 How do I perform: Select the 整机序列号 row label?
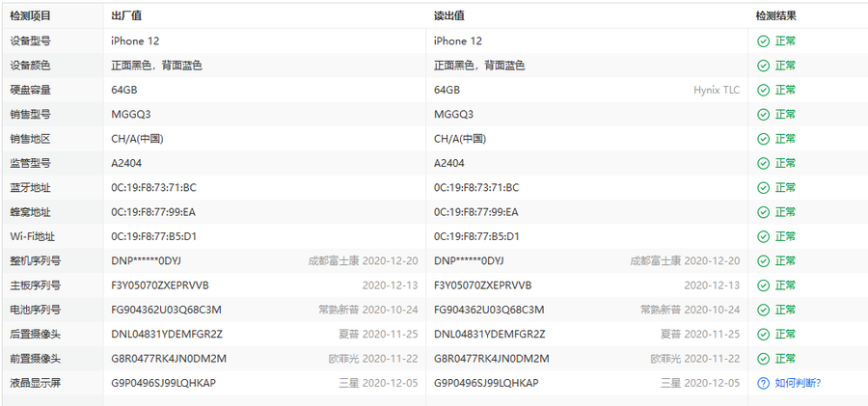click(36, 261)
